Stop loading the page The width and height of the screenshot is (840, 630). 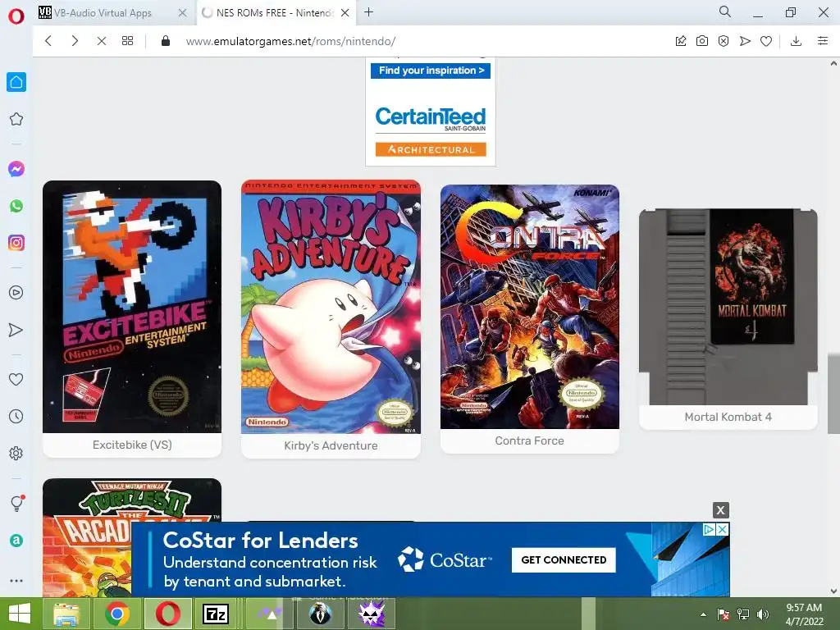click(x=101, y=41)
